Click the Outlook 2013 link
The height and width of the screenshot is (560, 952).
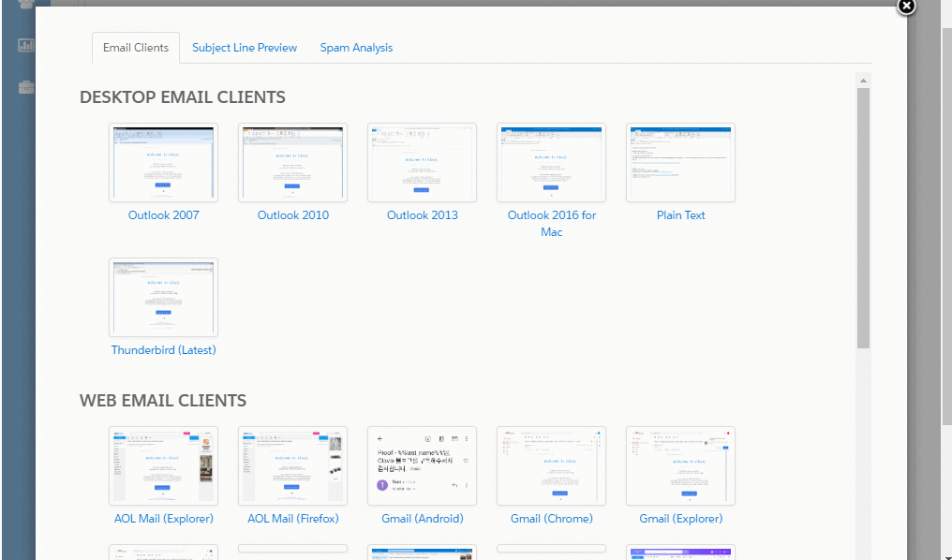422,215
